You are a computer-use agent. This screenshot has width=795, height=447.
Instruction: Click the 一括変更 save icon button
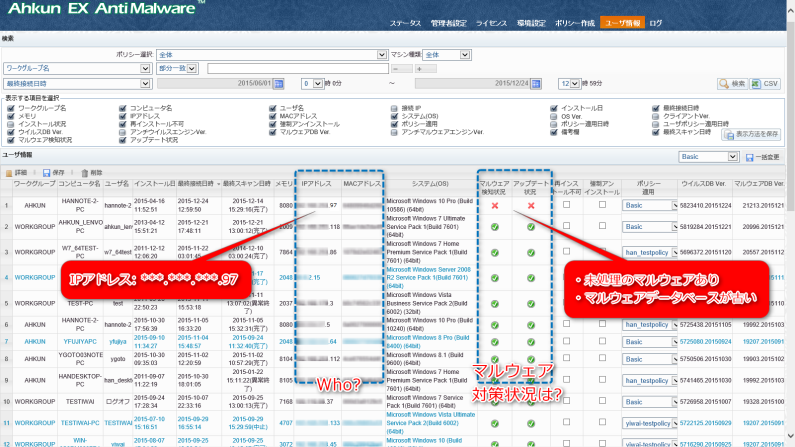[763, 157]
